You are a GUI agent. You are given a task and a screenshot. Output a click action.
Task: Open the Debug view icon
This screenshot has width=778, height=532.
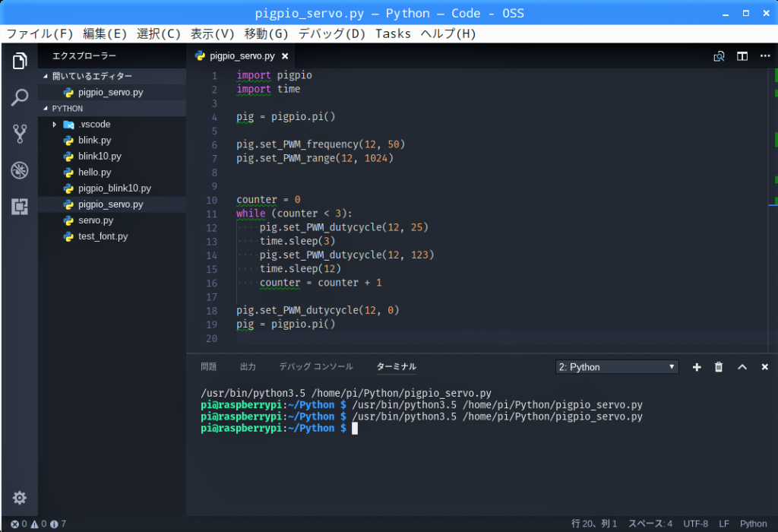20,170
